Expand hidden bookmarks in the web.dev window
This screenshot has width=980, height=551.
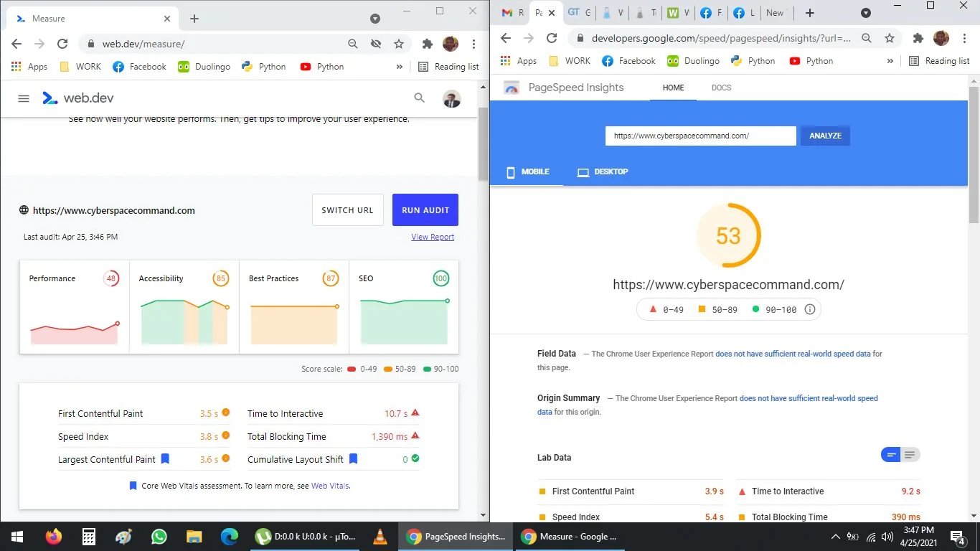pos(400,67)
